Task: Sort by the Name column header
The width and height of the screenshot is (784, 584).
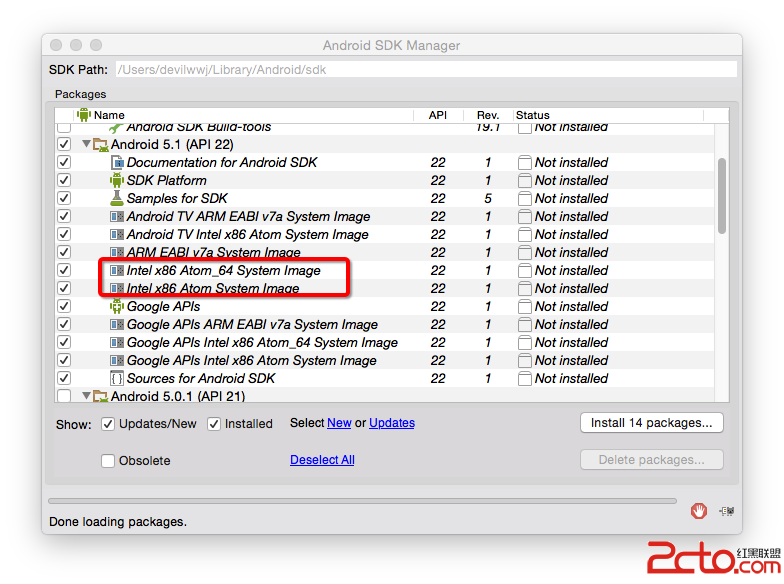Action: coord(244,115)
